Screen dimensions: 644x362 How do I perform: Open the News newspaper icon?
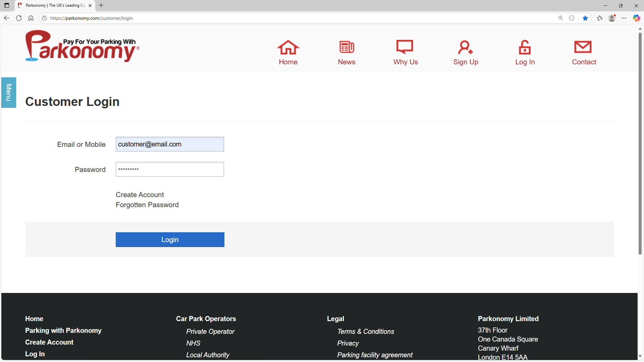pyautogui.click(x=346, y=47)
